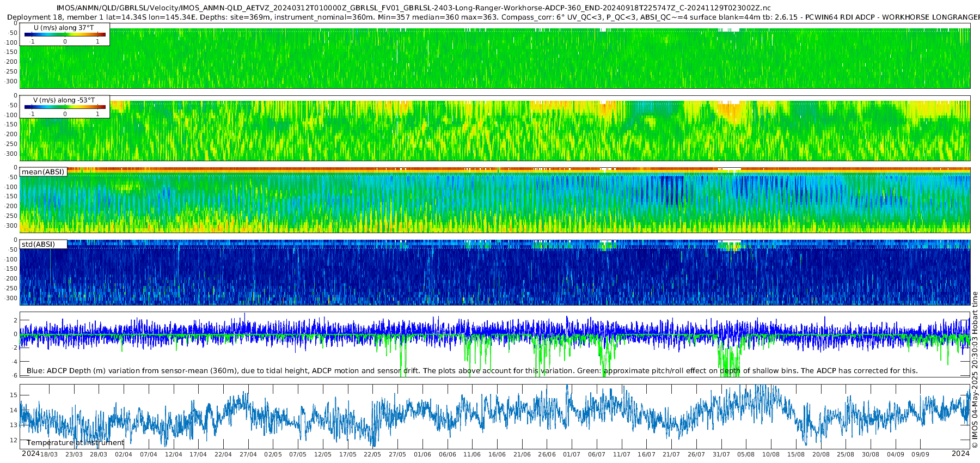Click the 31/07 date tick label
This screenshot has width=980, height=463.
point(721,454)
